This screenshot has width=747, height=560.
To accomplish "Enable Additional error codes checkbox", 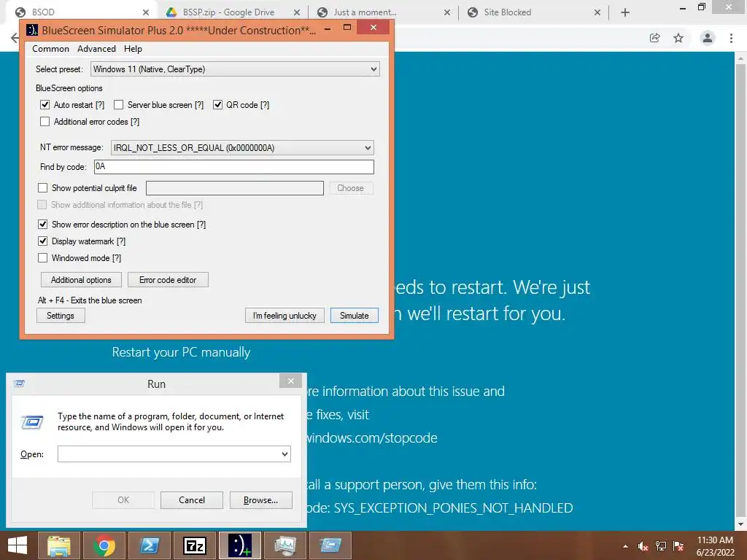I will pyautogui.click(x=44, y=122).
